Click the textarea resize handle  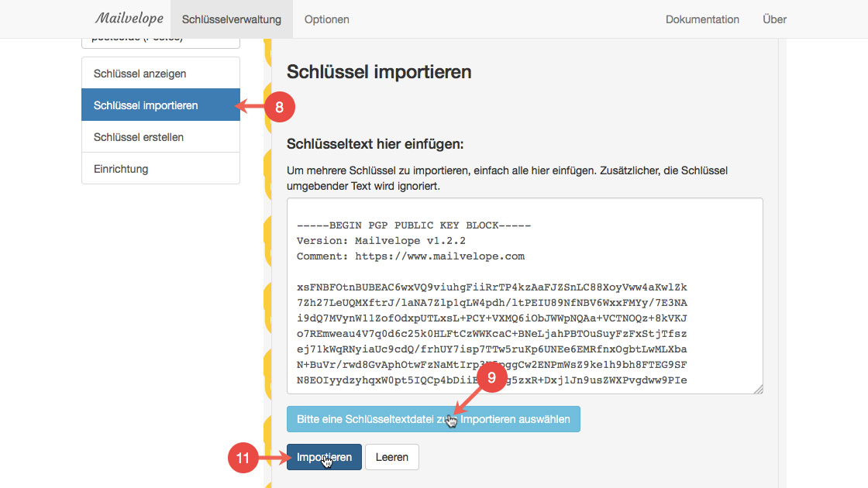tap(759, 390)
